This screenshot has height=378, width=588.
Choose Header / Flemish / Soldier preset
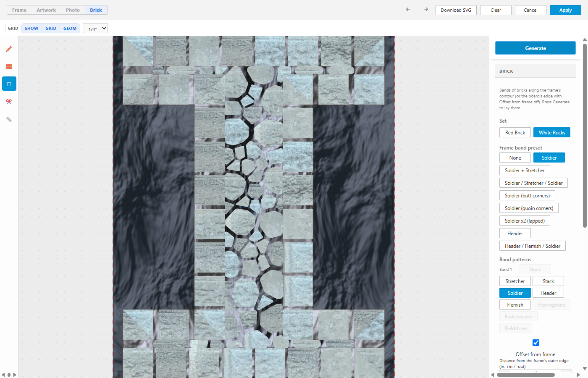533,246
